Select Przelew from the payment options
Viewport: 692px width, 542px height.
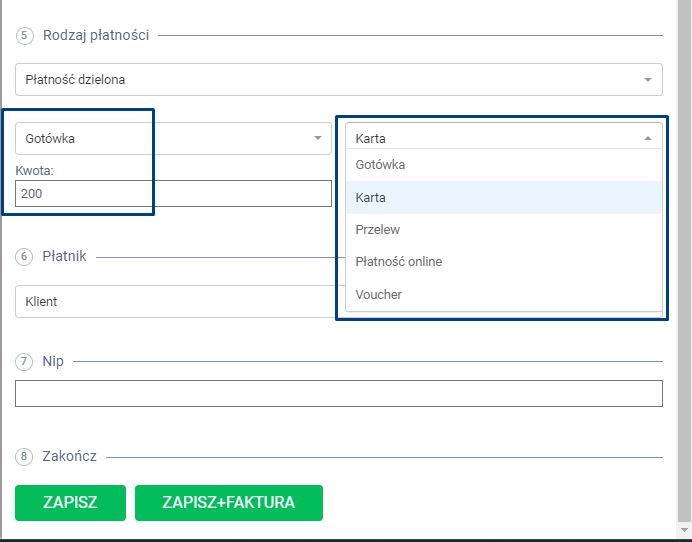pyautogui.click(x=378, y=230)
